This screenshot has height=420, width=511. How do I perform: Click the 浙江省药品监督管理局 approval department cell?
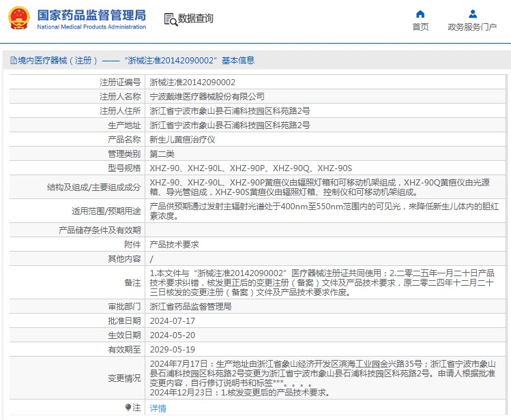pos(190,306)
